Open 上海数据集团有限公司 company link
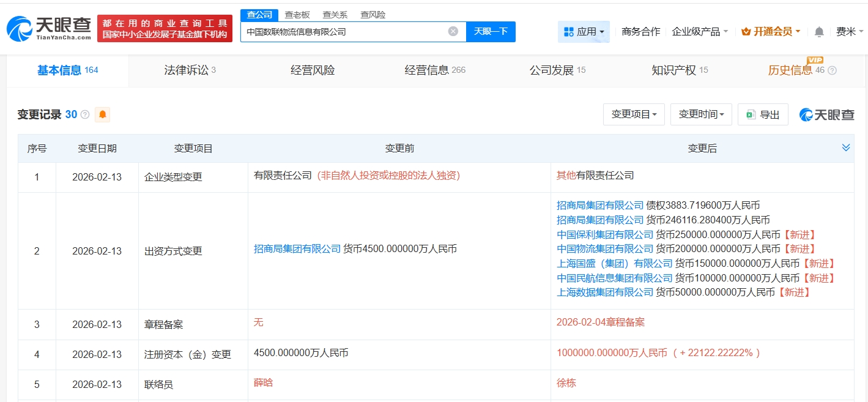 pyautogui.click(x=604, y=292)
